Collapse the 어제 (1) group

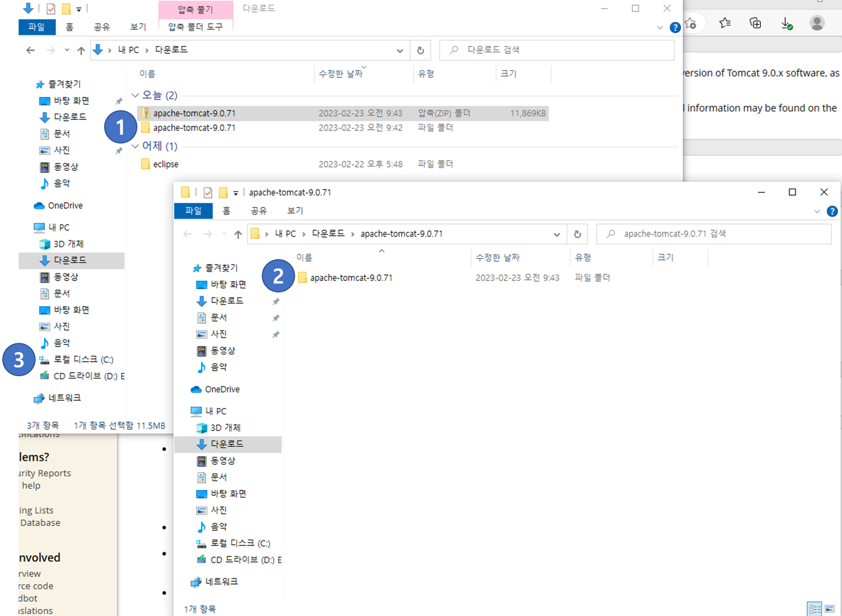pyautogui.click(x=135, y=146)
